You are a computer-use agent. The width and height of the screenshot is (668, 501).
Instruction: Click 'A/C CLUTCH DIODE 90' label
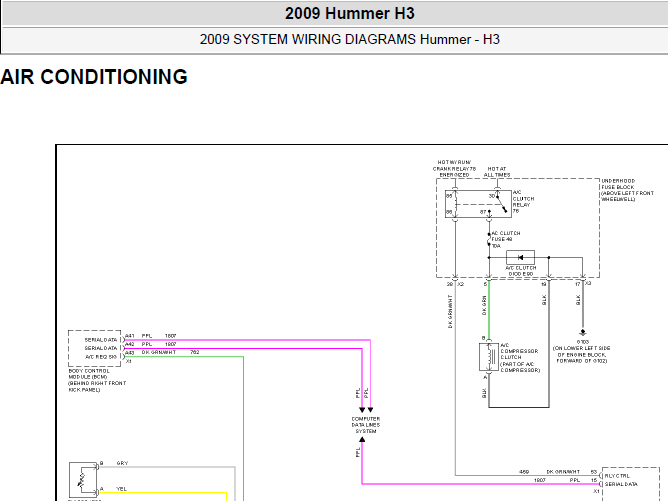pos(521,271)
